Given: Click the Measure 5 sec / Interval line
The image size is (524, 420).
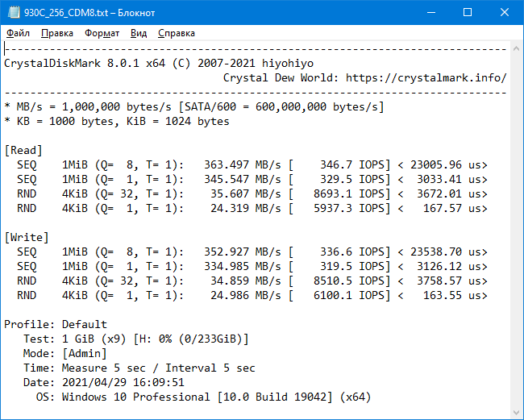Looking at the screenshot, I should [x=139, y=368].
